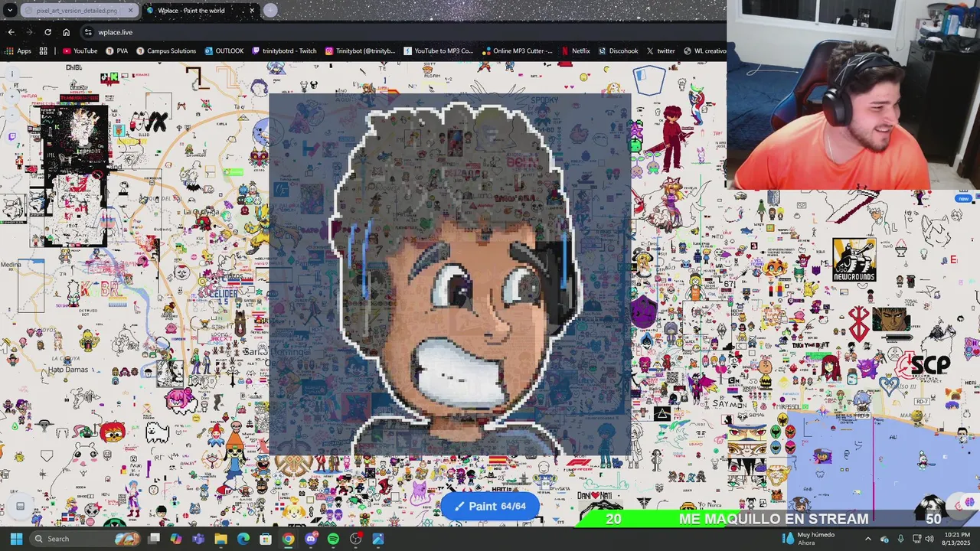Open the Online MP3 Cutter bookmark
Screen dimensions: 980x551
tap(518, 51)
